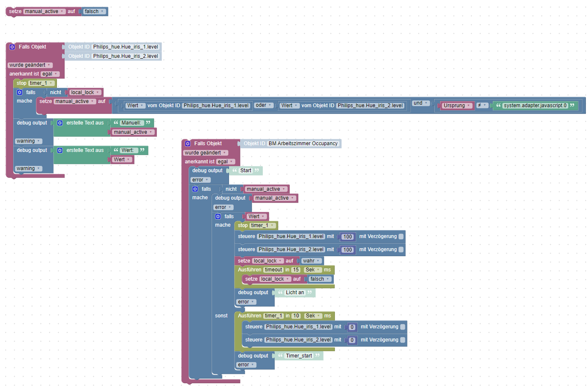Image resolution: width=588 pixels, height=390 pixels.
Task: Open local_lock dropdown after 'nicht'
Action: click(x=86, y=92)
